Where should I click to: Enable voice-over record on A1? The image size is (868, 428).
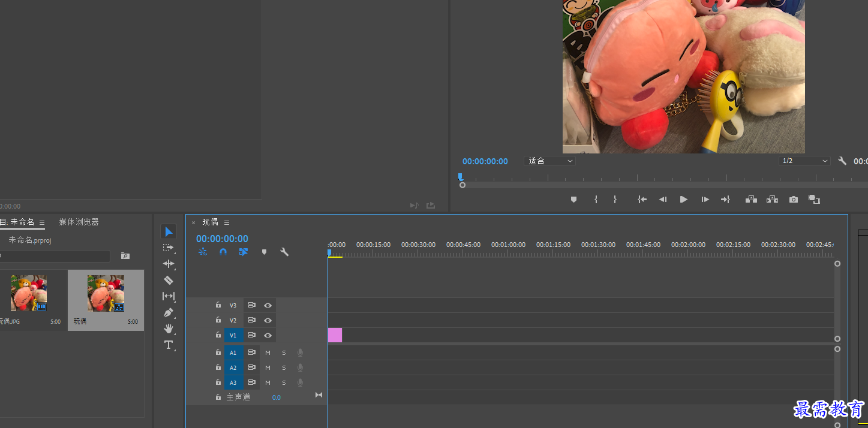pyautogui.click(x=300, y=353)
